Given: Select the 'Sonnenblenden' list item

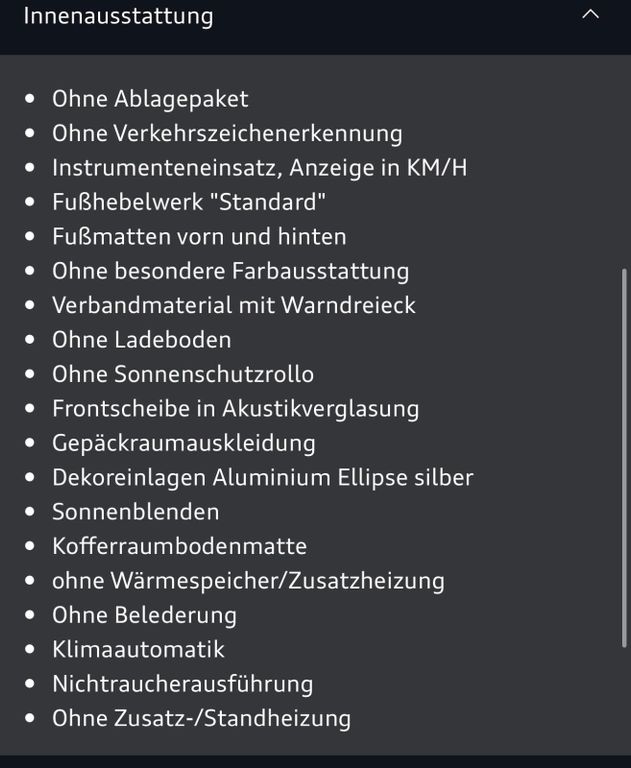Looking at the screenshot, I should pos(135,512).
